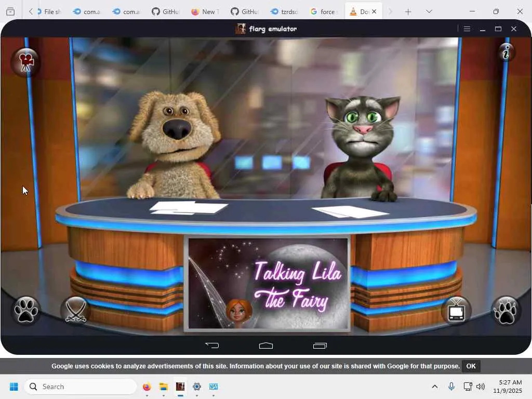Image resolution: width=532 pixels, height=399 pixels.
Task: Tap the Talking Lila the Fairy banner
Action: [268, 284]
